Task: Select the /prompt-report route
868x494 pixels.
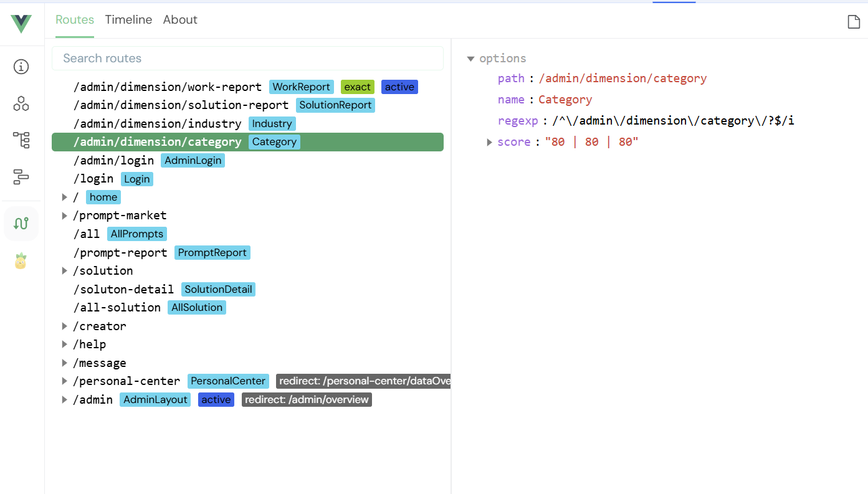Action: 247,253
